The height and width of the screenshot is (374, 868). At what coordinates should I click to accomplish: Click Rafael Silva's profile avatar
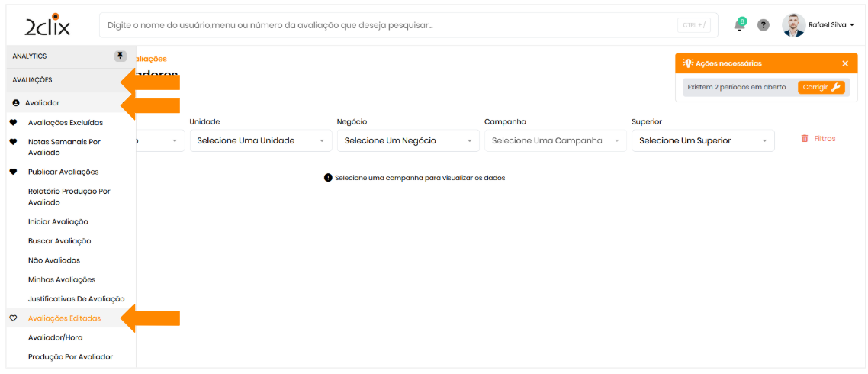click(x=793, y=25)
